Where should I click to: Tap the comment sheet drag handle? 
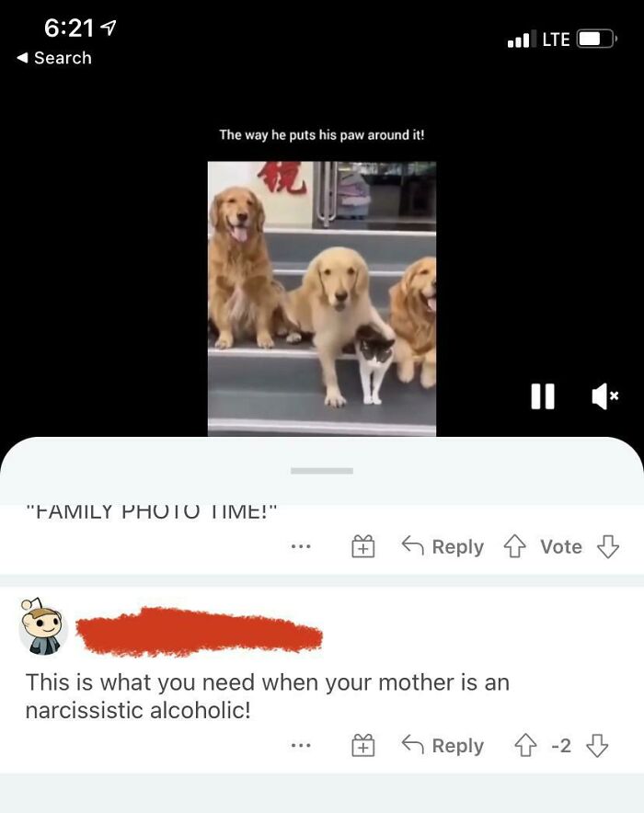tap(322, 471)
